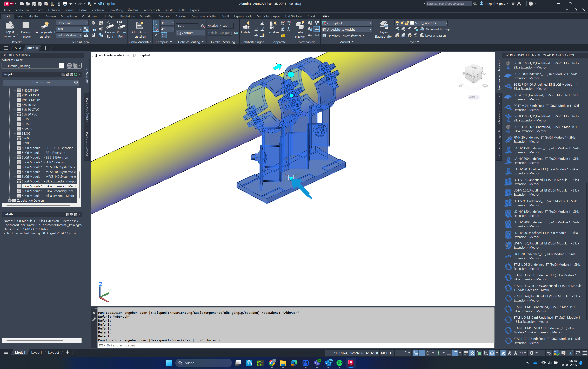Select SuCri Module 1 - Sikla siMetrix - Metric
Image resolution: width=588 pixels, height=369 pixels.
coord(48,196)
